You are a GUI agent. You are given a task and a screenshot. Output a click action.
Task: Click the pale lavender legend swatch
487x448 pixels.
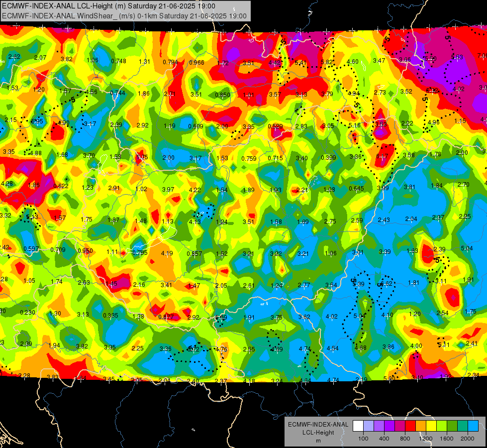369,426
